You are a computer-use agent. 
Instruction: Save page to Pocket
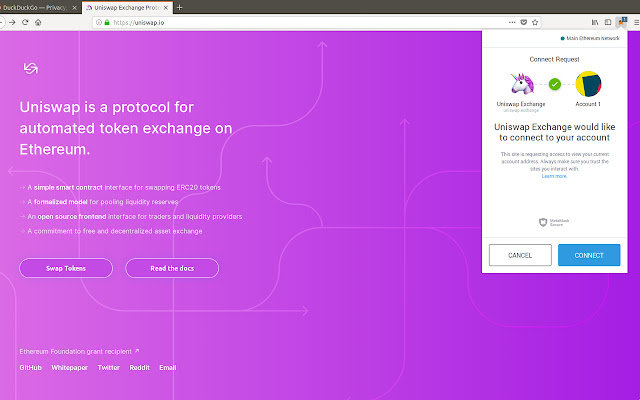(x=523, y=22)
